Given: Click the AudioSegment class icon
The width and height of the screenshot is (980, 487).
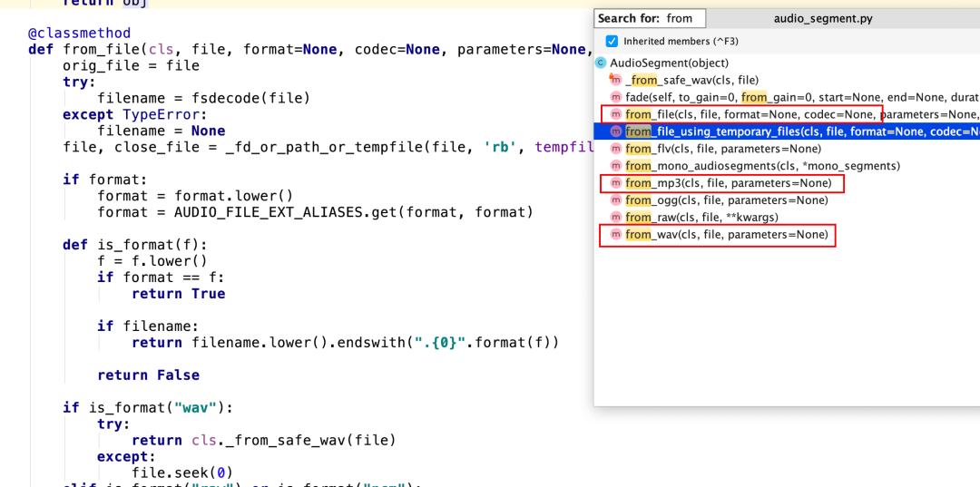Looking at the screenshot, I should 601,63.
